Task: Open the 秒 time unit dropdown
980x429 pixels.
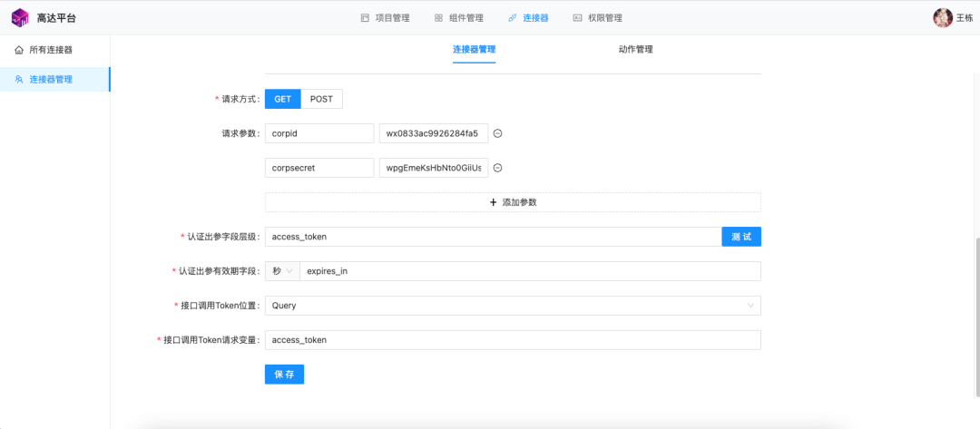Action: 282,271
